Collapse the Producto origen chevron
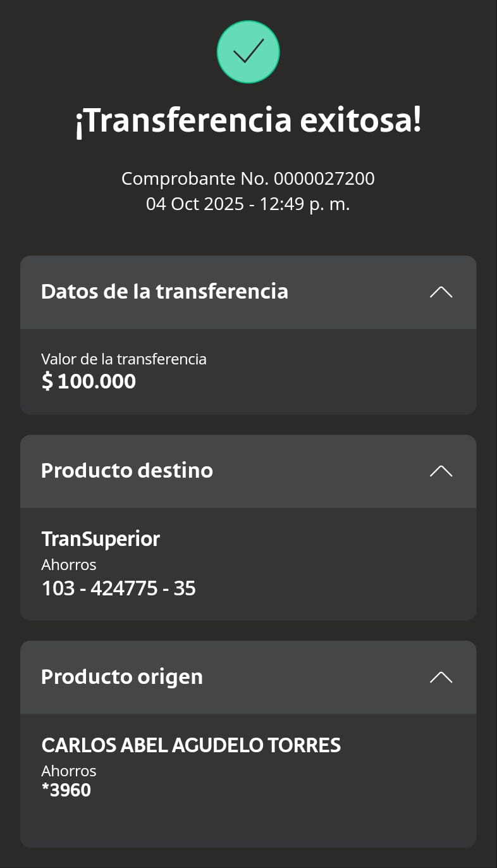Screen dimensions: 497x868 tap(441, 677)
